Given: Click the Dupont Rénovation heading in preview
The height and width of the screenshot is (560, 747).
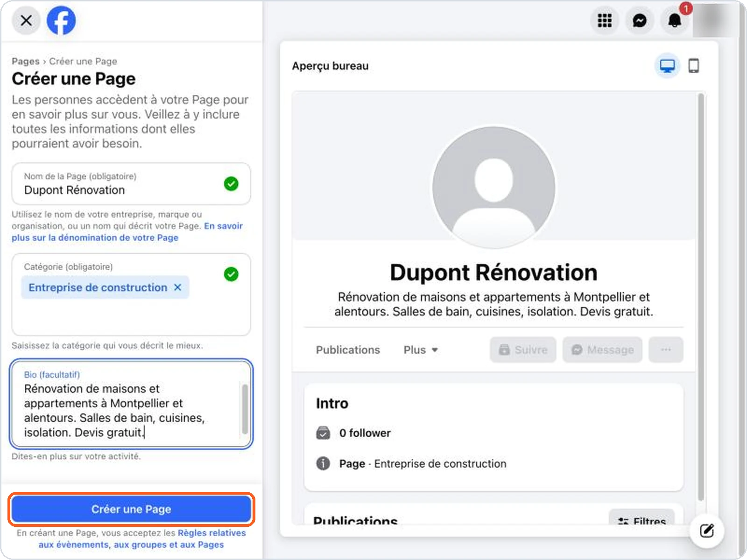Looking at the screenshot, I should click(x=493, y=273).
